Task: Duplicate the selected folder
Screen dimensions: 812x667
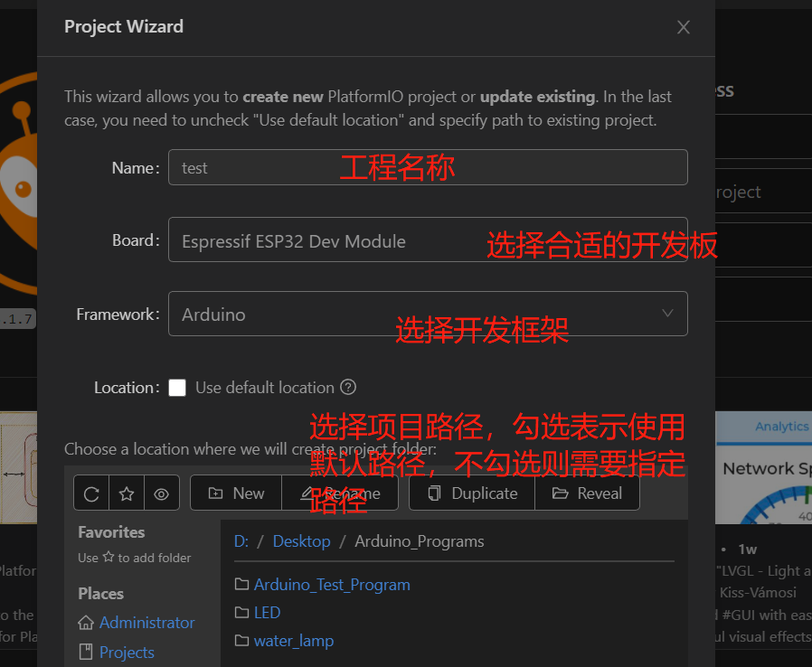Action: coord(472,493)
